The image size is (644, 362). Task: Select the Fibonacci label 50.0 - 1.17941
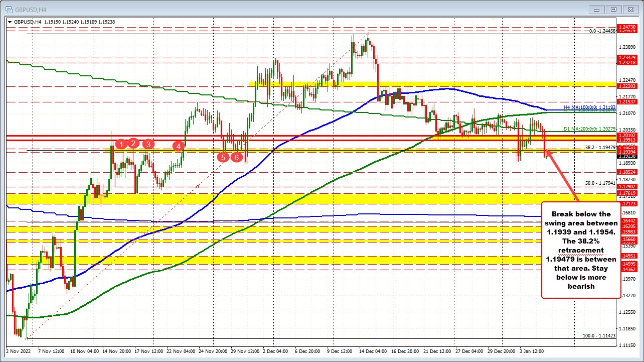point(600,183)
